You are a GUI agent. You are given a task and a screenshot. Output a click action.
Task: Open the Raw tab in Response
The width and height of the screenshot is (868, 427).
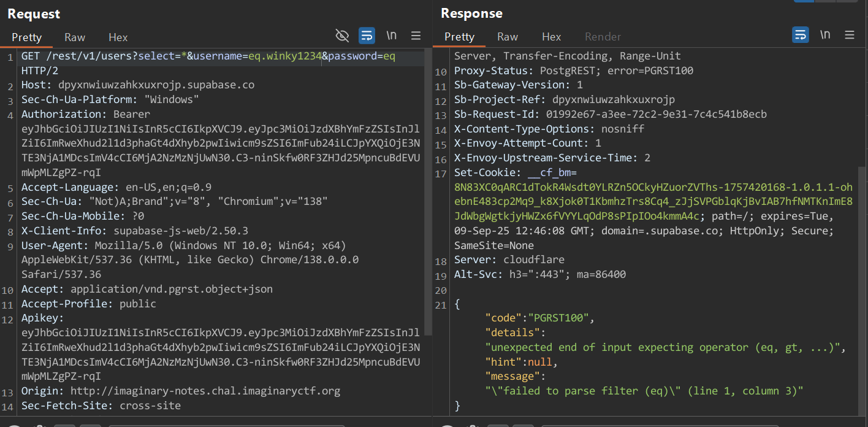tap(508, 37)
